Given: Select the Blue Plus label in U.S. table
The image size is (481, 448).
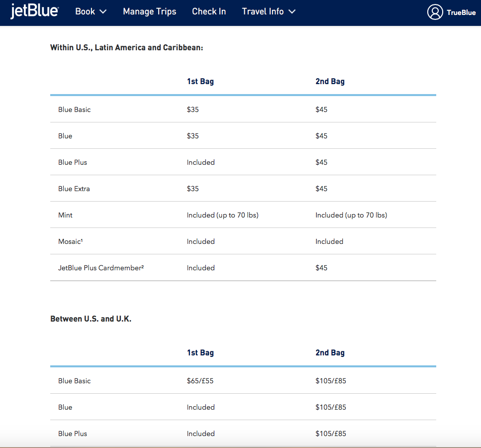Looking at the screenshot, I should tap(73, 162).
